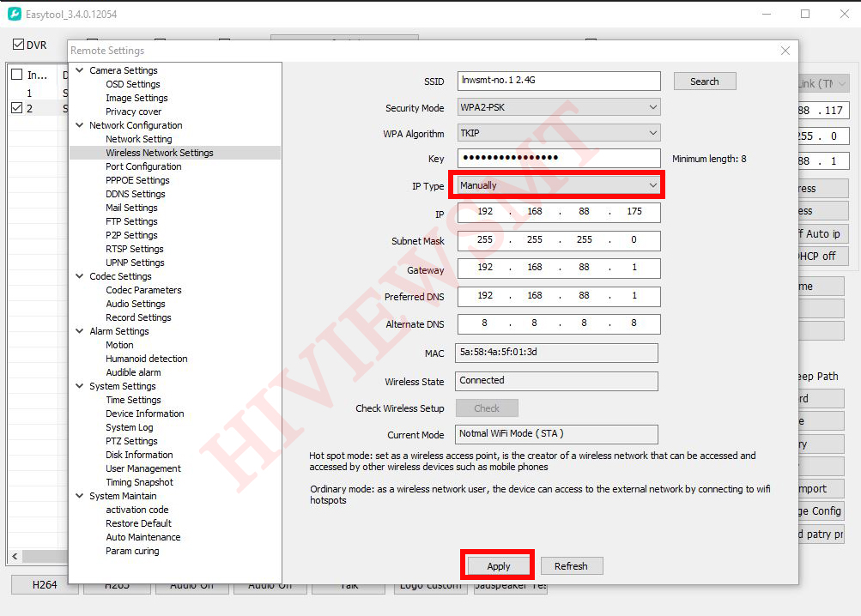
Task: Open PPPOE Settings in the tree
Action: click(x=137, y=180)
